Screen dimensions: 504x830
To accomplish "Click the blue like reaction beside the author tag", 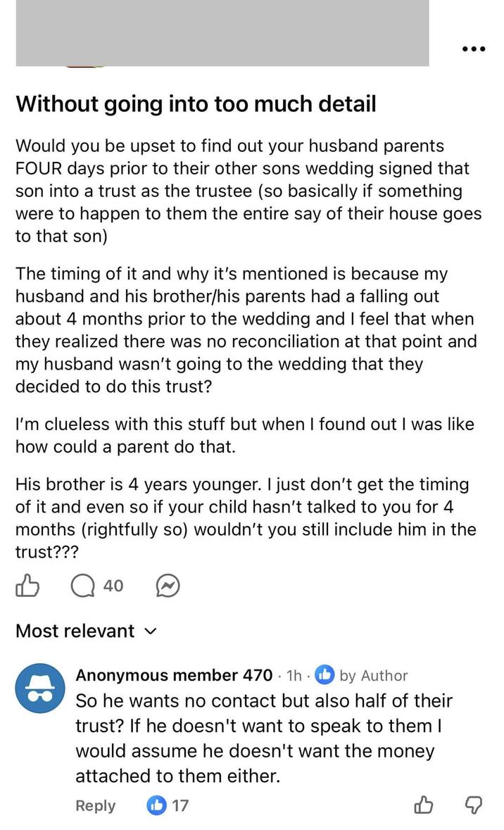I will point(325,675).
